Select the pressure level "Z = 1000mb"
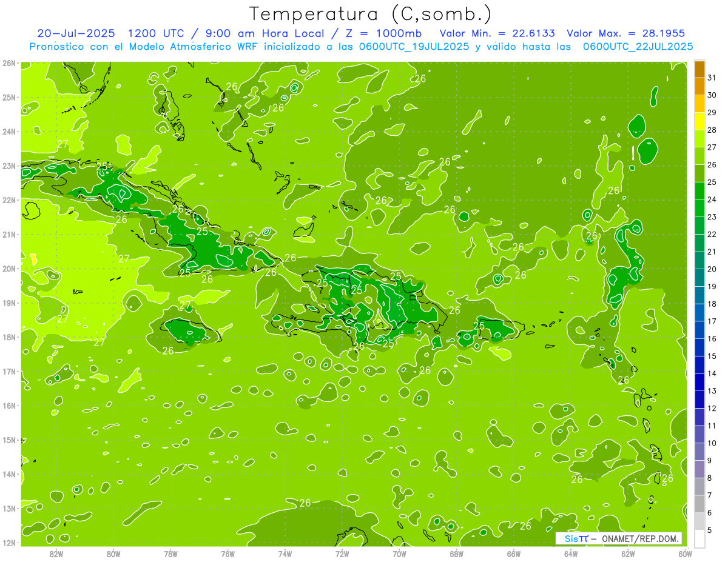Screen dimensions: 728x562 click(383, 33)
